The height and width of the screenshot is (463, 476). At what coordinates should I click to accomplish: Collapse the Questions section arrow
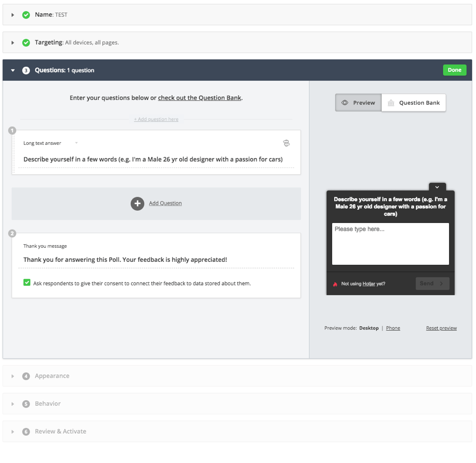point(13,70)
